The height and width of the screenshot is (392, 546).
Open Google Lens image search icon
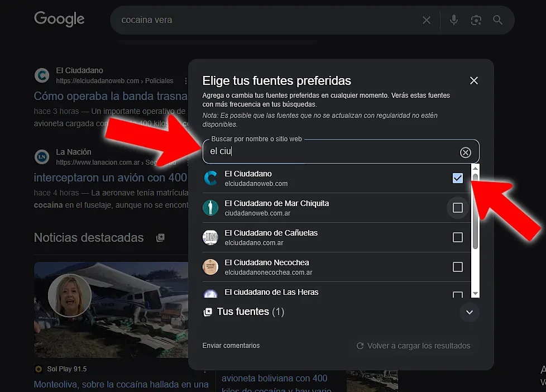(476, 20)
